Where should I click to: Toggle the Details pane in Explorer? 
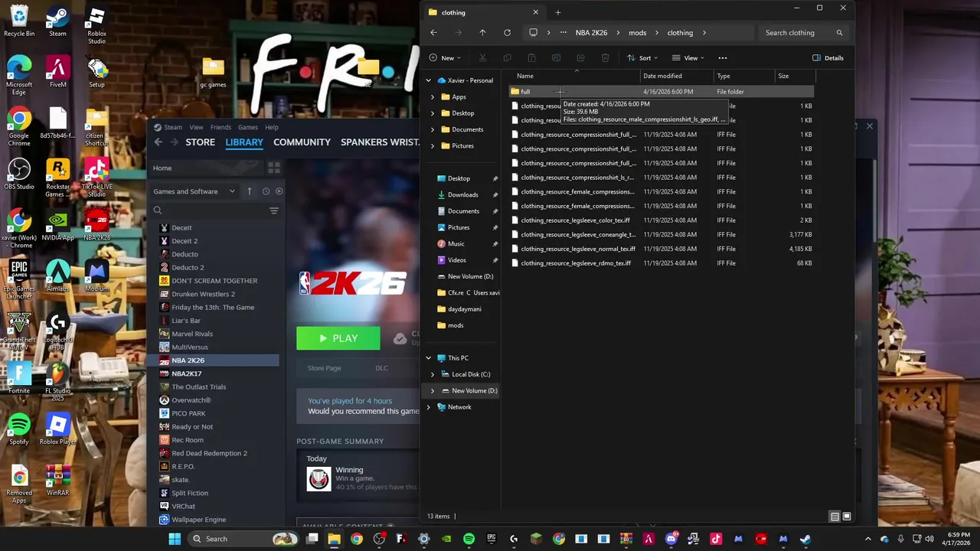pos(828,58)
